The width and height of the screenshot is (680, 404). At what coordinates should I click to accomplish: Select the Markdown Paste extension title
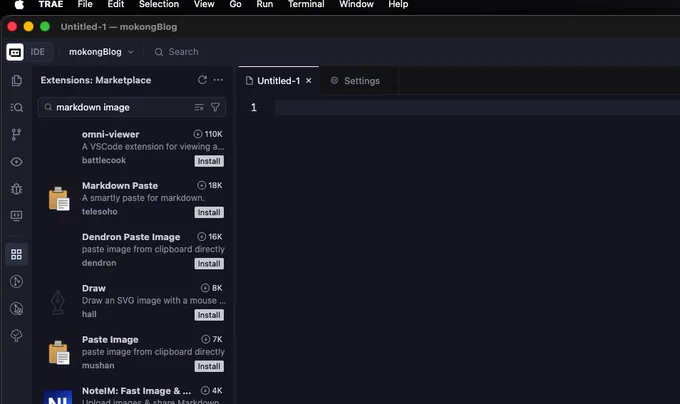120,186
